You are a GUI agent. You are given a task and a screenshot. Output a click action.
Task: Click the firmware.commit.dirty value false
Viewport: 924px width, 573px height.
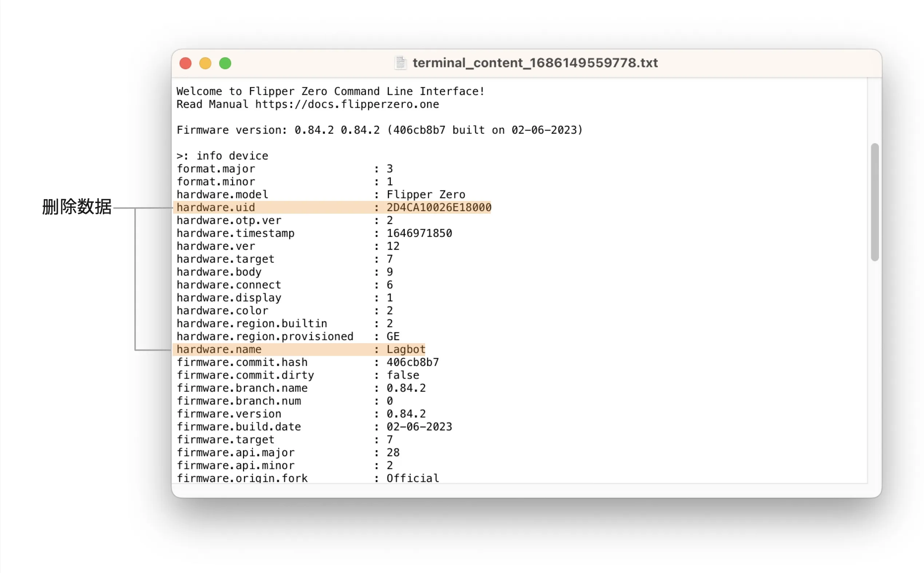403,375
